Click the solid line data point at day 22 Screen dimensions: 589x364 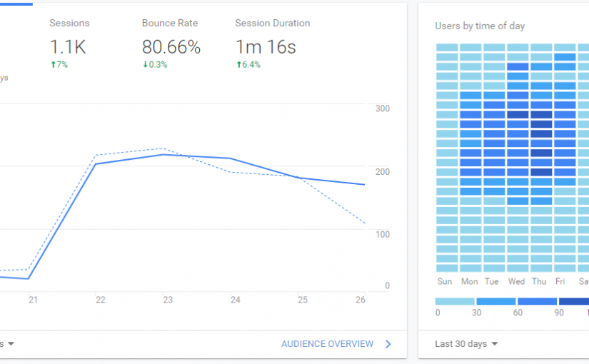tap(96, 163)
